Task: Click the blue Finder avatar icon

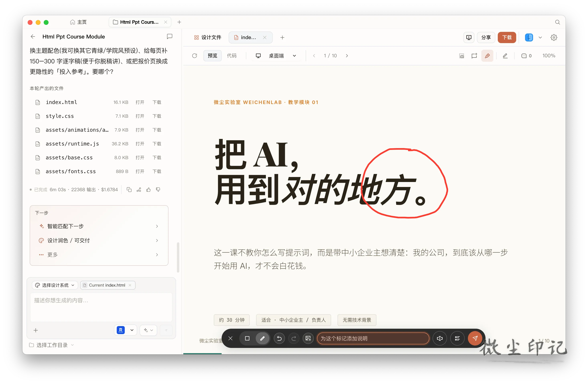Action: 529,37
